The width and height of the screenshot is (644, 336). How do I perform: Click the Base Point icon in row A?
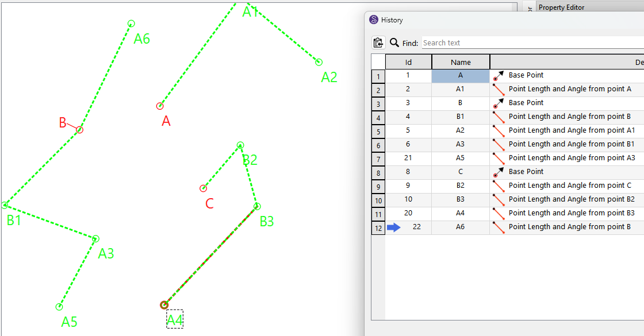[499, 75]
